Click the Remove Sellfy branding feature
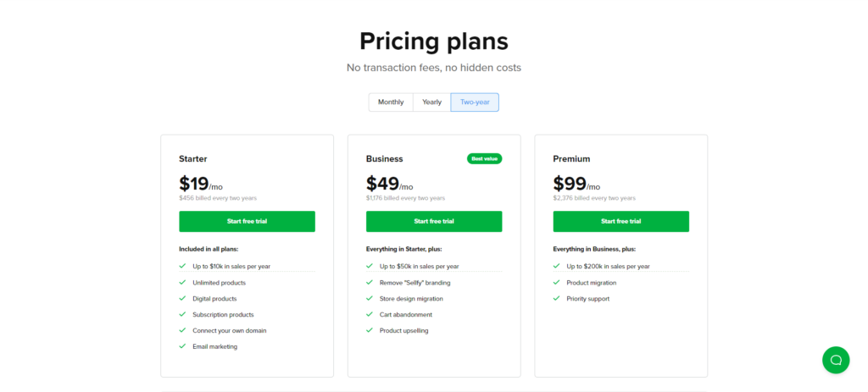Image resolution: width=868 pixels, height=392 pixels. point(415,283)
